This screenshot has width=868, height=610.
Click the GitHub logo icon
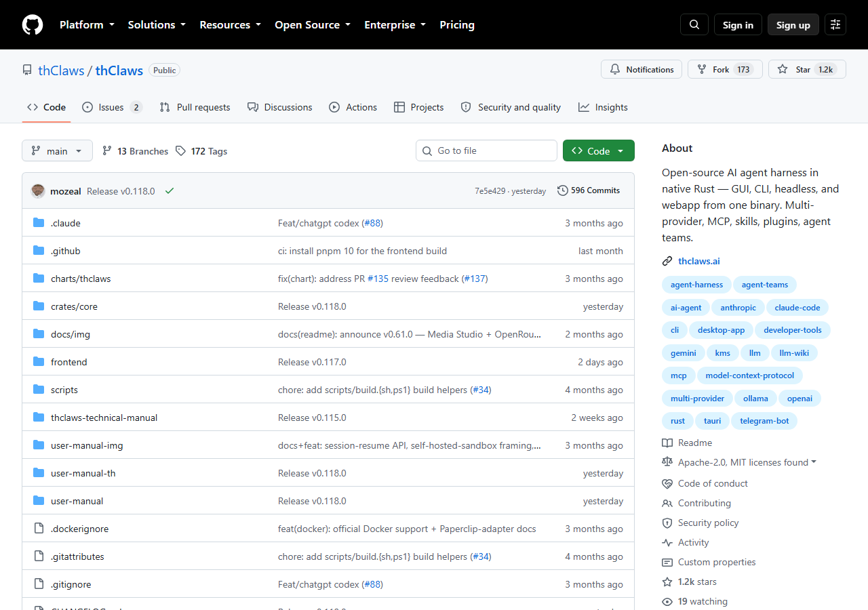coord(33,24)
